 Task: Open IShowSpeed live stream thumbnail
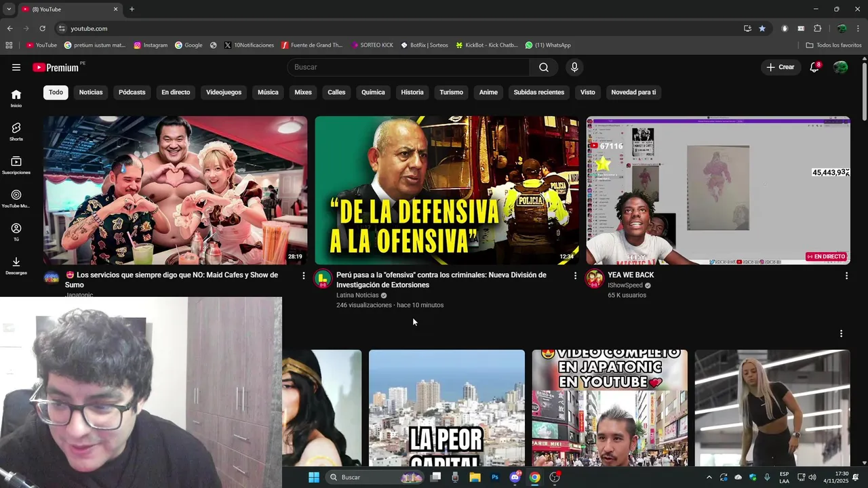[718, 190]
